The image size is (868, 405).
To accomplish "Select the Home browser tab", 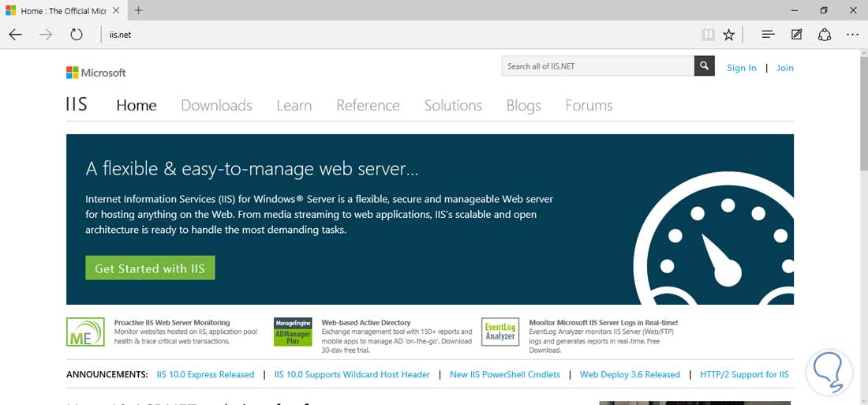I will pos(62,10).
